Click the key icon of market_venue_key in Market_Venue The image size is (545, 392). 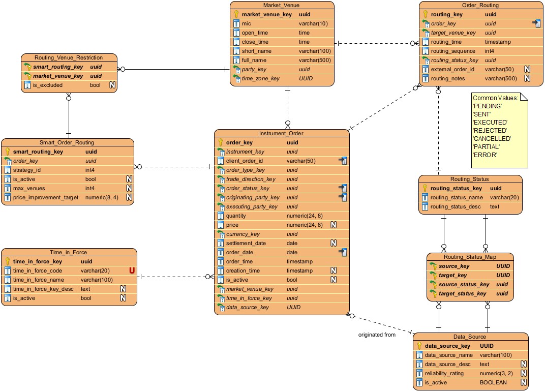tap(235, 14)
